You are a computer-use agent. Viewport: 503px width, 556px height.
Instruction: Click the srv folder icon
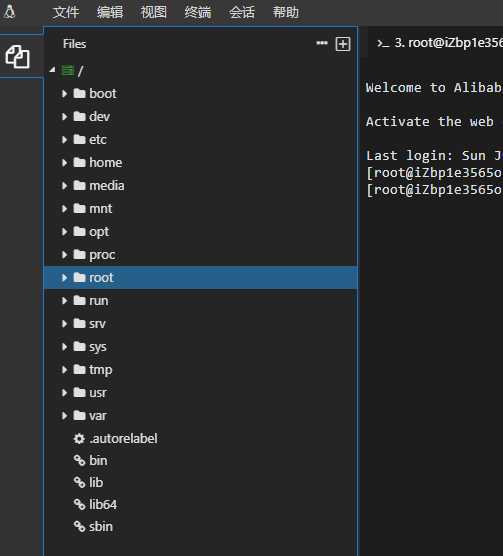(x=79, y=323)
